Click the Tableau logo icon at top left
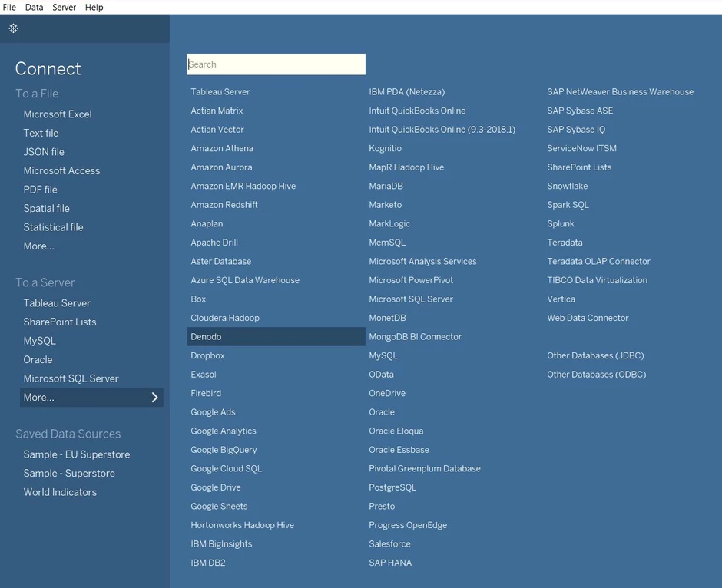This screenshot has height=588, width=722. [13, 28]
